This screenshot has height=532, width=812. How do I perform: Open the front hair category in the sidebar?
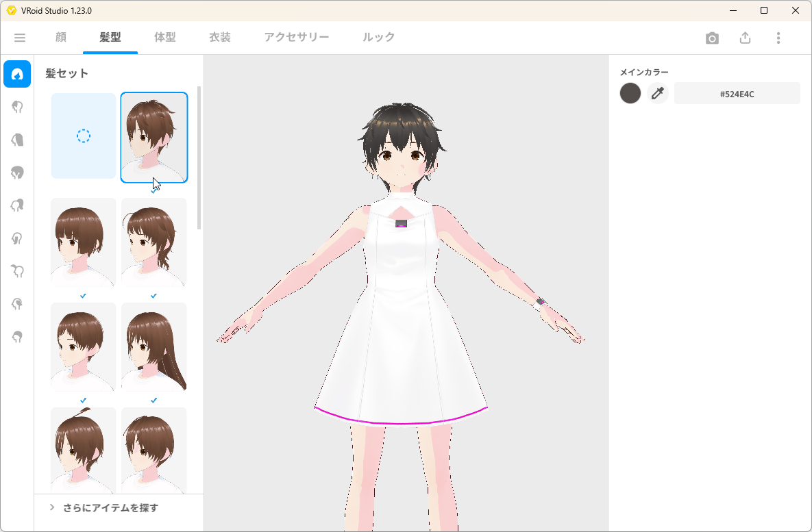click(17, 107)
